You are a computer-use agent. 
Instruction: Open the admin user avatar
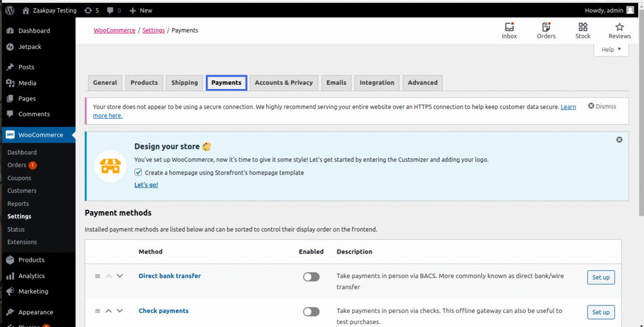[630, 10]
